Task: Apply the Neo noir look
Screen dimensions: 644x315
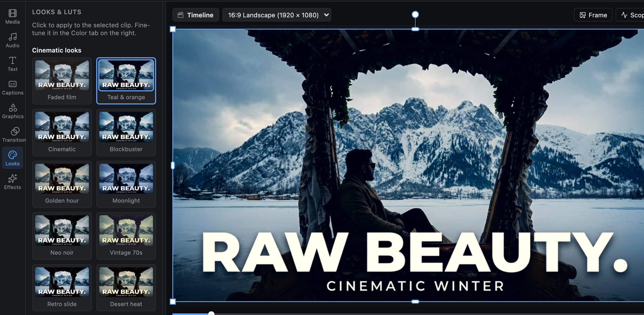Action: pos(62,236)
